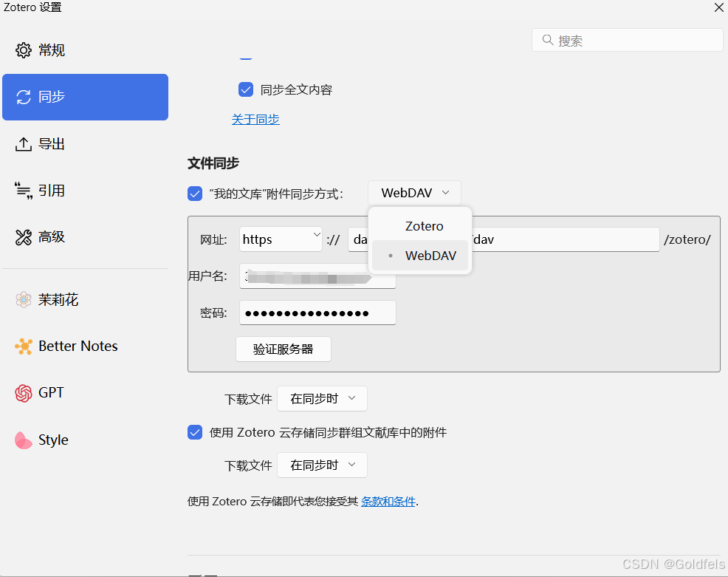Toggle 使用 Zotero 云存储同步群组文献库 checkbox
Image resolution: width=728 pixels, height=577 pixels.
coord(195,432)
